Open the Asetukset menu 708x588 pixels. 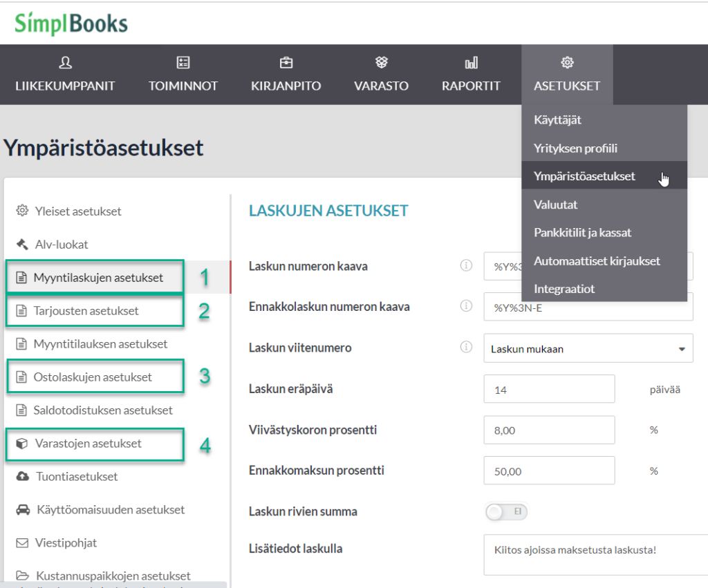[567, 75]
